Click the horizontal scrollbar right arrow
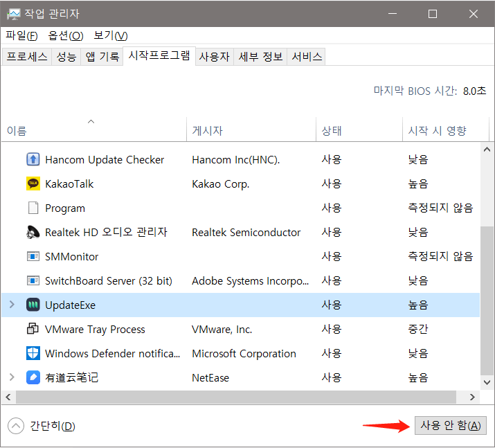 [474, 397]
